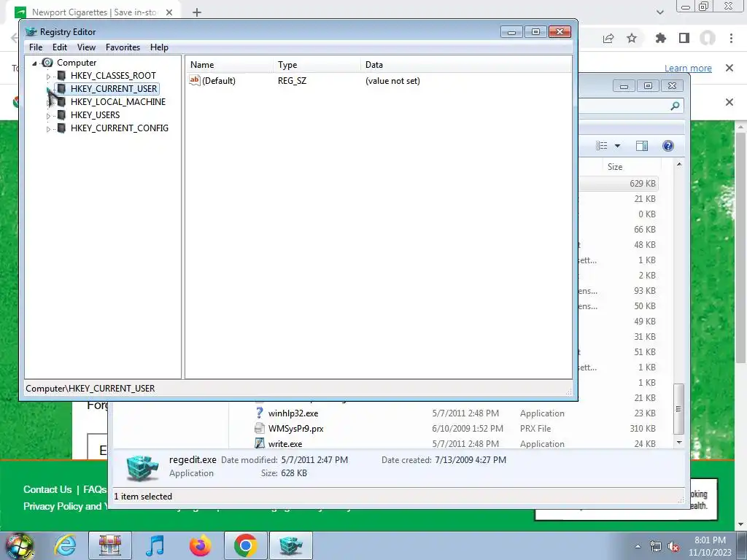Click the Chrome share page icon
Screen dimensions: 747x560
click(x=608, y=39)
